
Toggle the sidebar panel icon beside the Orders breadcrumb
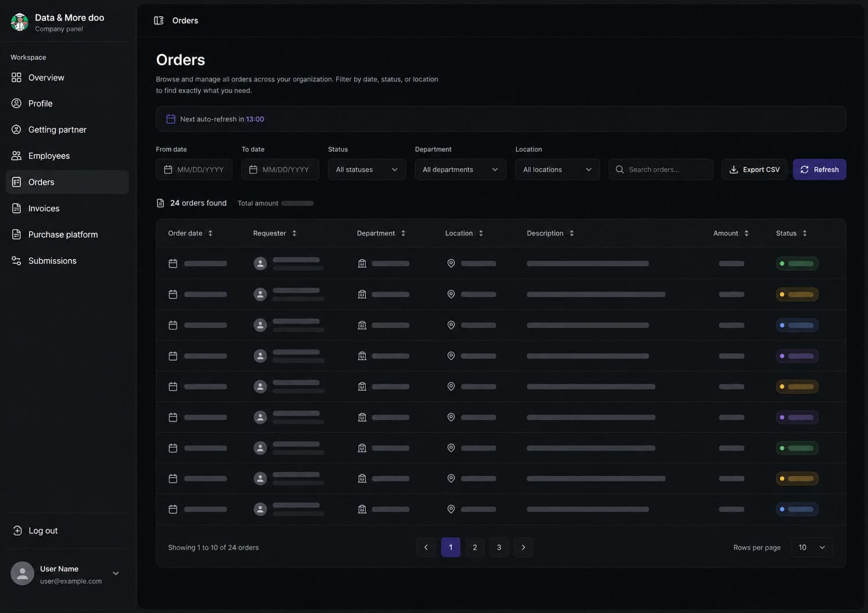click(159, 20)
